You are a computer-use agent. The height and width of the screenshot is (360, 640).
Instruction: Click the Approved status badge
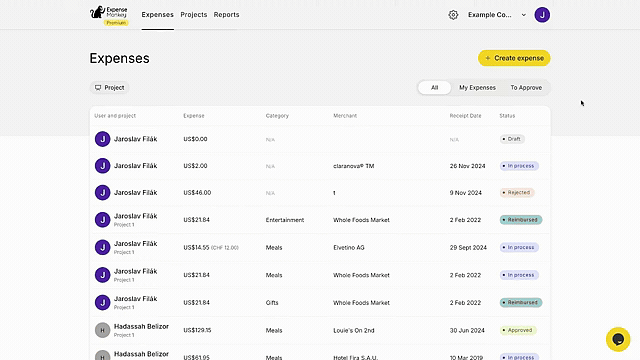point(518,330)
